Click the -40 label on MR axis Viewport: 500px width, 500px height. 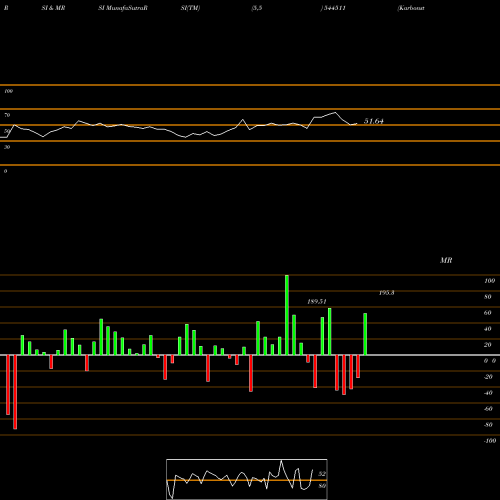[488, 393]
